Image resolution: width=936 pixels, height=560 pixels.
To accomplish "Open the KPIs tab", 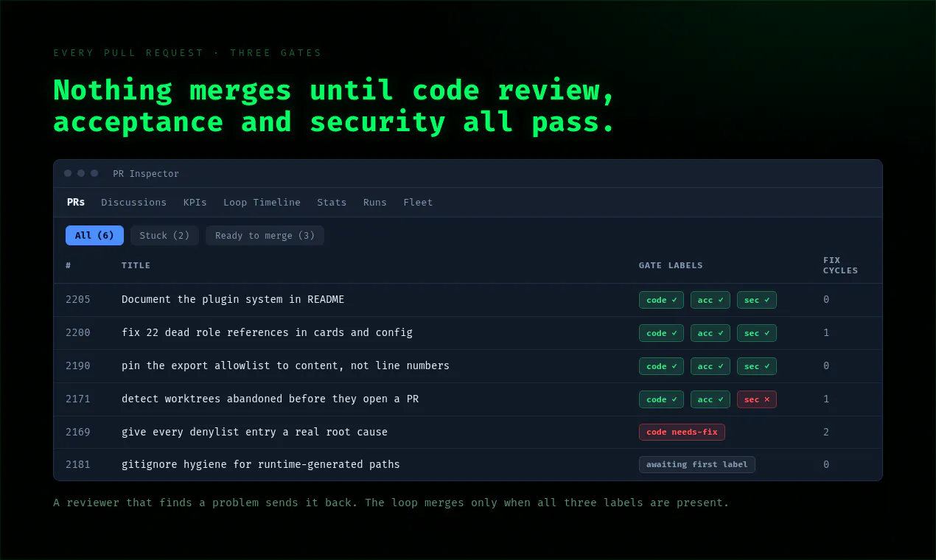I will click(195, 202).
